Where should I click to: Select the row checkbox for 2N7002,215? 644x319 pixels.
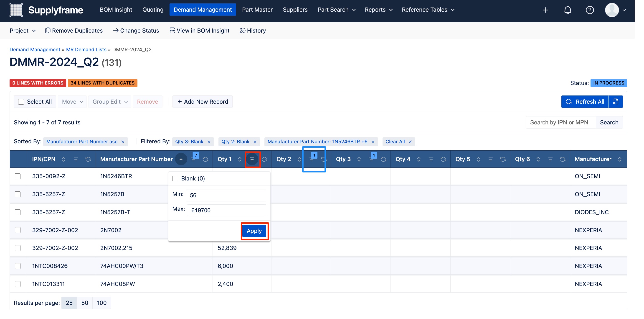[x=18, y=248]
